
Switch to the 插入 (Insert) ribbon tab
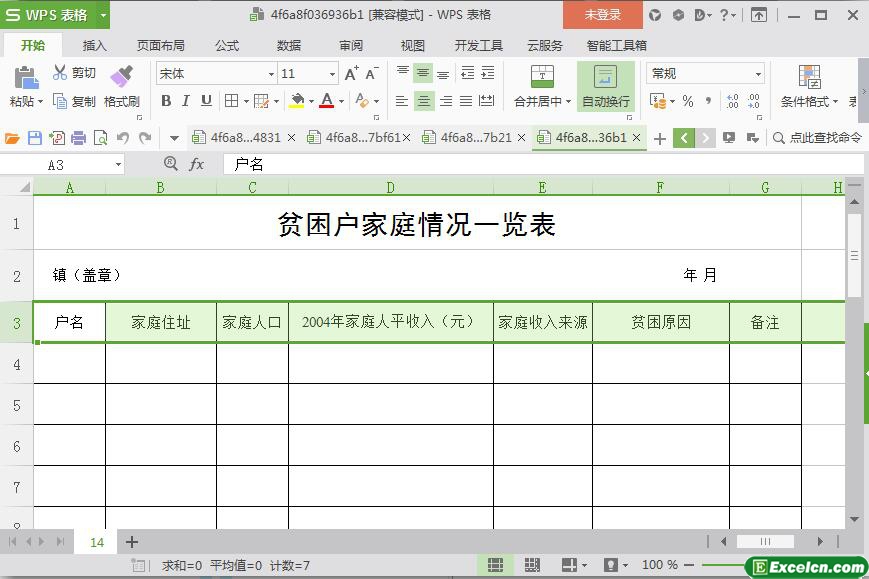click(x=94, y=45)
